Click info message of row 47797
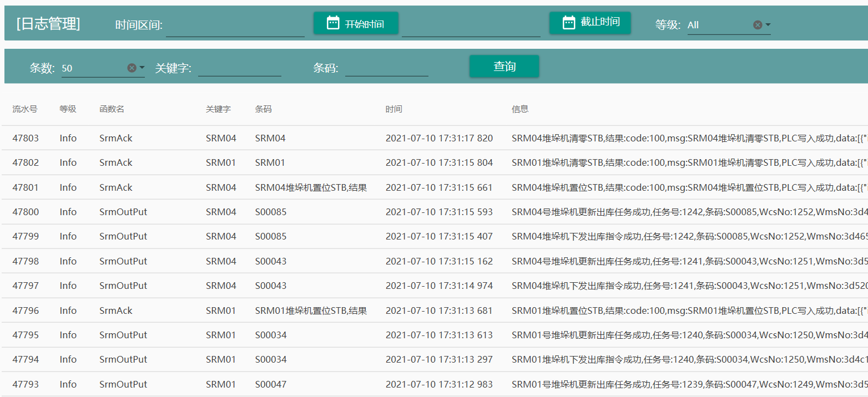Image resolution: width=868 pixels, height=397 pixels. [690, 286]
